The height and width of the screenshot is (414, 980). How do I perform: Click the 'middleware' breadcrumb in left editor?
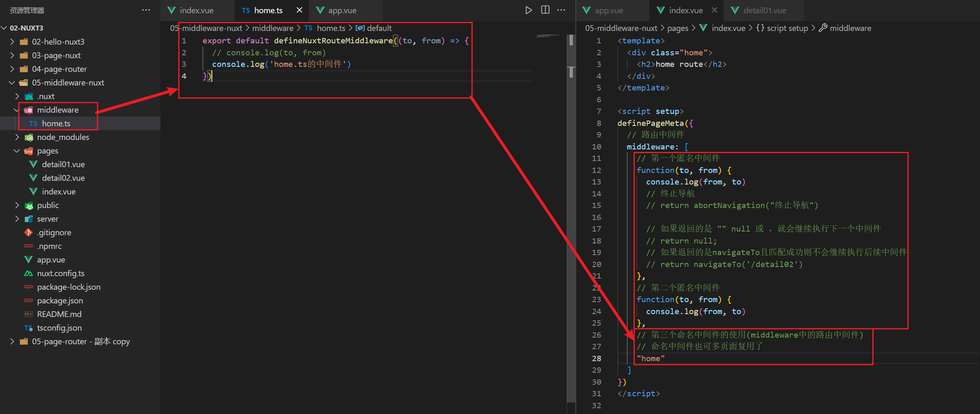273,28
